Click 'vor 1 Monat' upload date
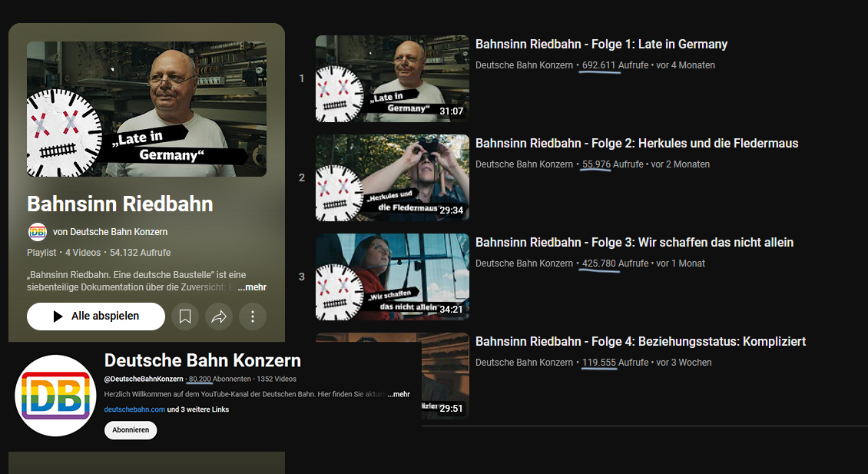The width and height of the screenshot is (868, 474). click(681, 264)
